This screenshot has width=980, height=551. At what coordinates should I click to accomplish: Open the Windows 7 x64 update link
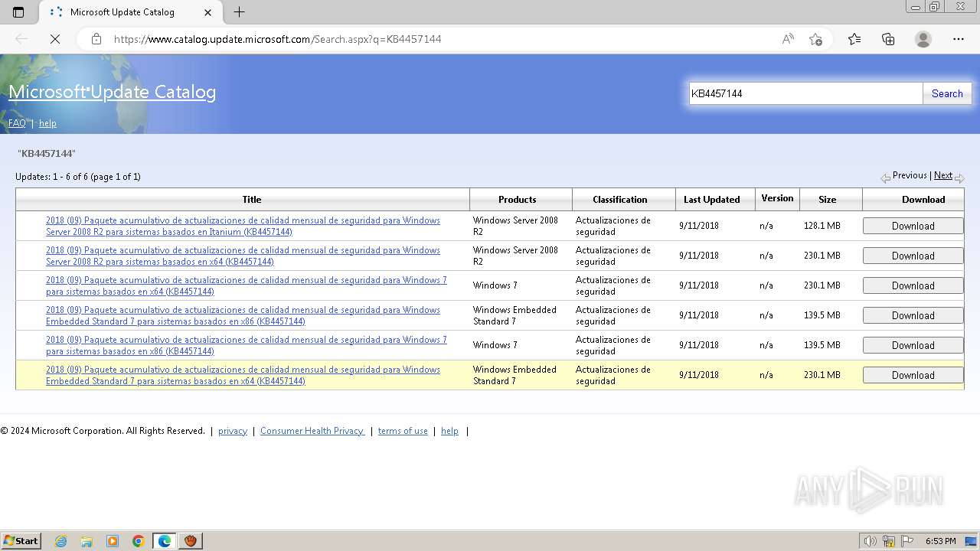(x=247, y=285)
